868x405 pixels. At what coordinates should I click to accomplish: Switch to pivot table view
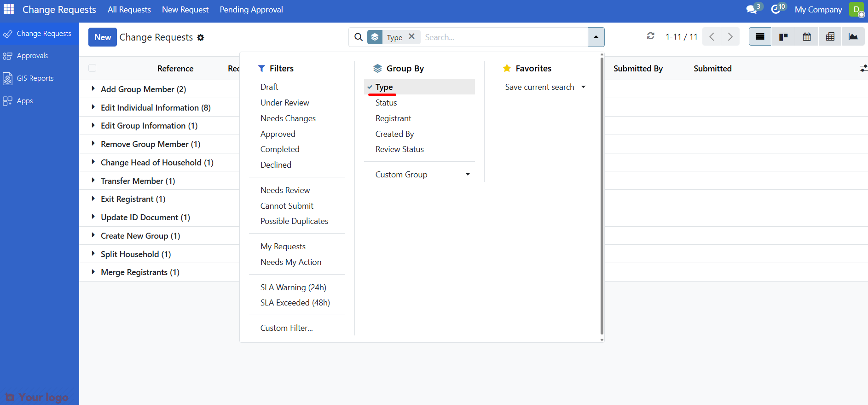(830, 37)
